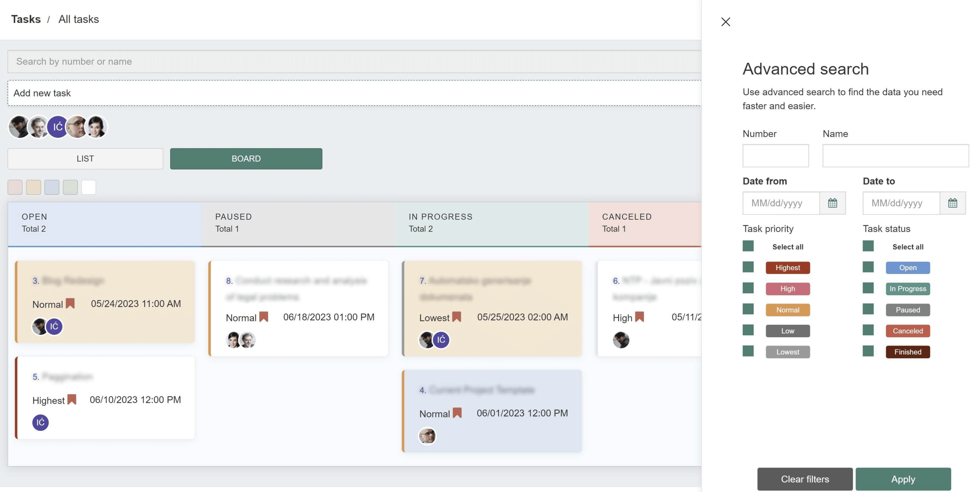Screen dimensions: 980x492
Task: Click the red bookmark icon on task 5
Action: tap(71, 399)
